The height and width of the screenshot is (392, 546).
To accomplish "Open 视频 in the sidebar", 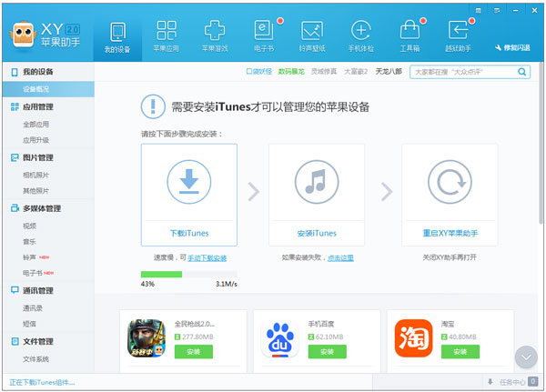I will (30, 226).
